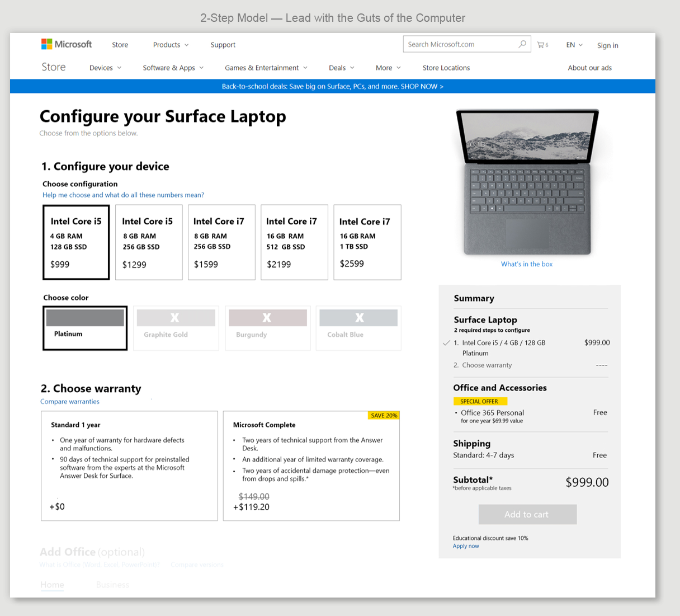Viewport: 680px width, 616px height.
Task: Open Compare warranties link
Action: coord(70,401)
